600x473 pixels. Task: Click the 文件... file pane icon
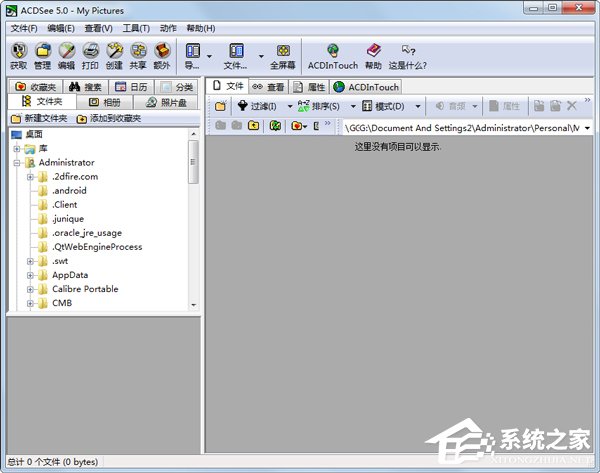coord(236,56)
